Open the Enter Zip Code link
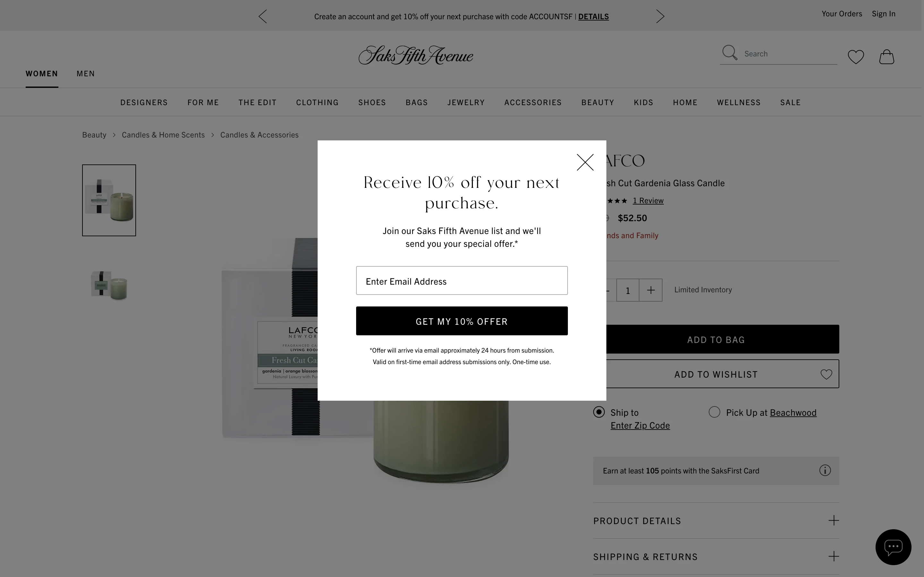This screenshot has height=577, width=924. click(640, 425)
